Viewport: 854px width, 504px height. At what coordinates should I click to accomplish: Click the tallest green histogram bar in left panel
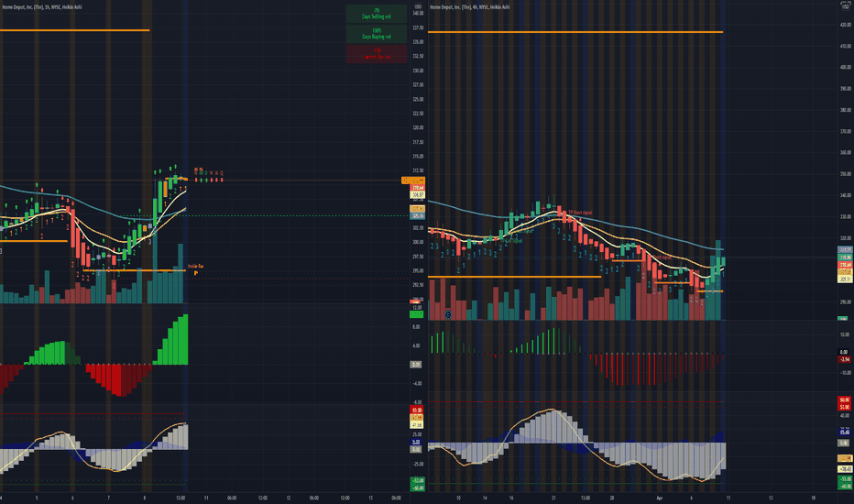[x=186, y=339]
